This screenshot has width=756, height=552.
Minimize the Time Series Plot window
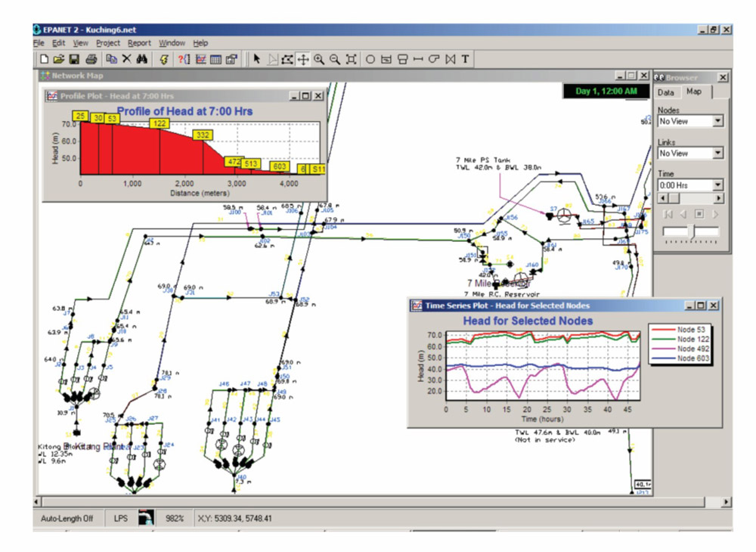(x=690, y=305)
